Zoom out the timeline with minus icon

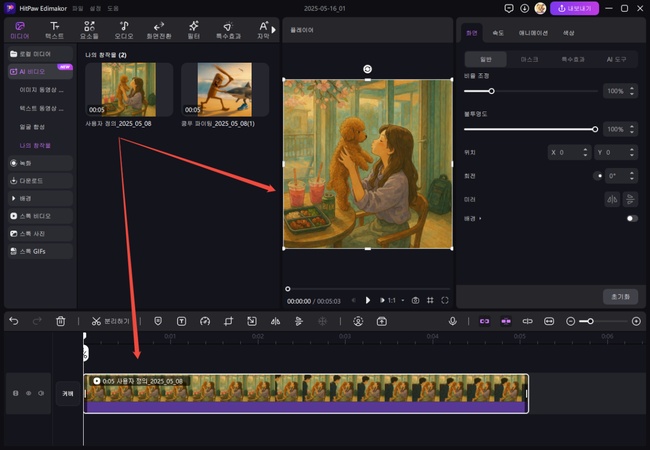[x=570, y=321]
